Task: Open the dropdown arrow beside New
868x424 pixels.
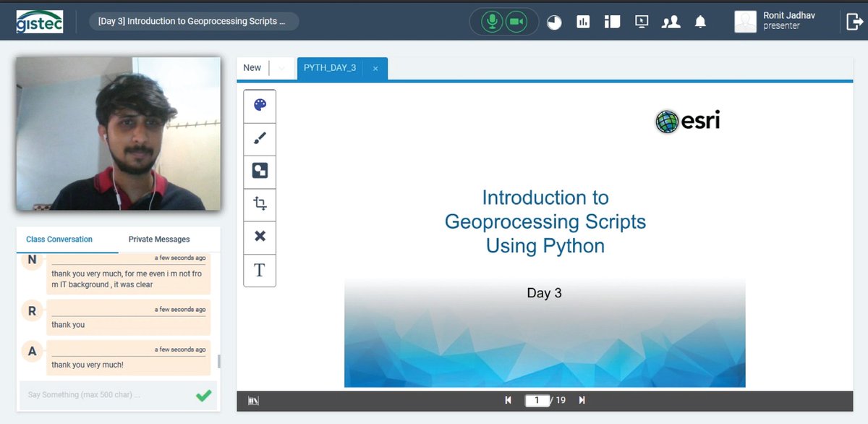Action: (x=282, y=68)
